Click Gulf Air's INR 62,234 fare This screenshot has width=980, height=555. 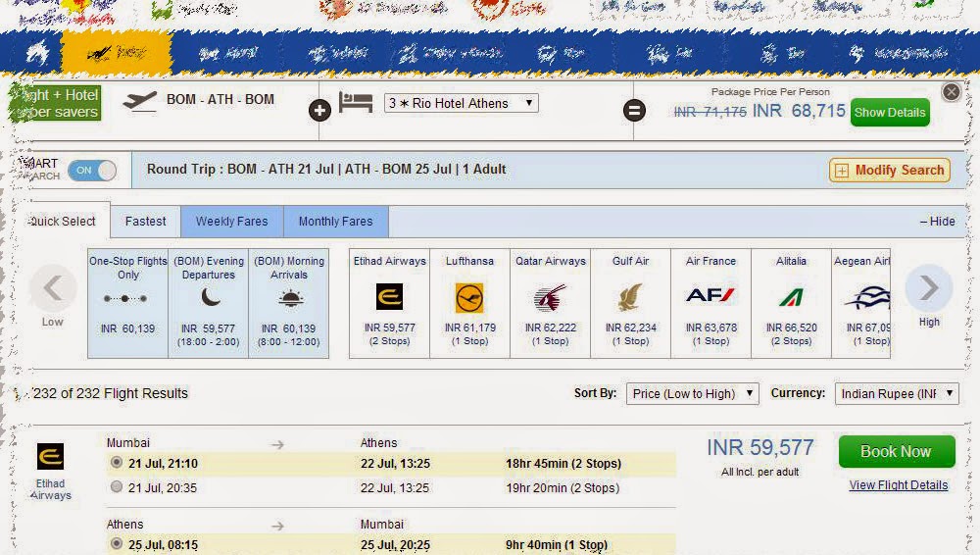pyautogui.click(x=630, y=328)
